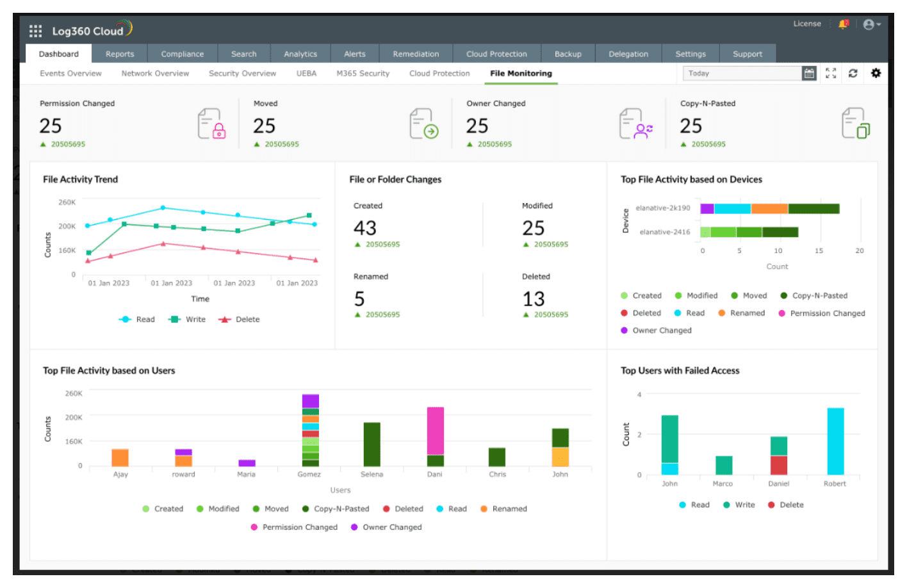This screenshot has width=907, height=588.
Task: Click the Owner Changed file-user icon
Action: click(x=635, y=124)
